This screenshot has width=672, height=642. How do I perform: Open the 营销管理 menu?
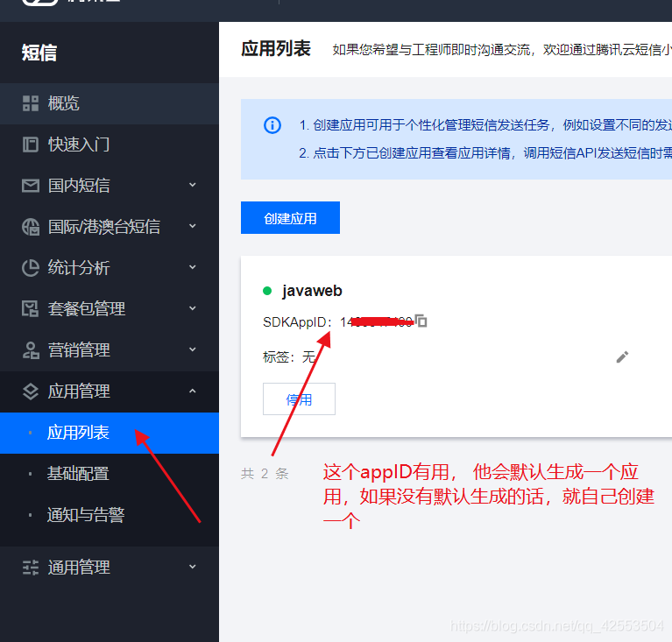click(79, 350)
